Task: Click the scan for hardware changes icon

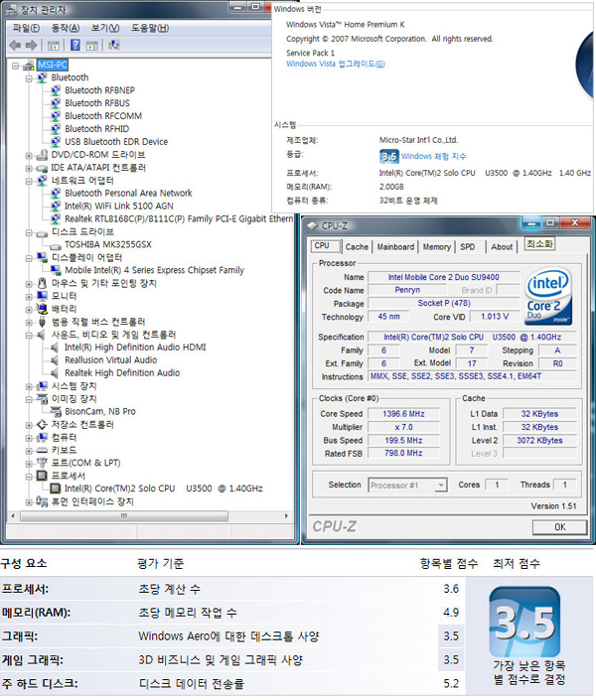Action: click(114, 45)
